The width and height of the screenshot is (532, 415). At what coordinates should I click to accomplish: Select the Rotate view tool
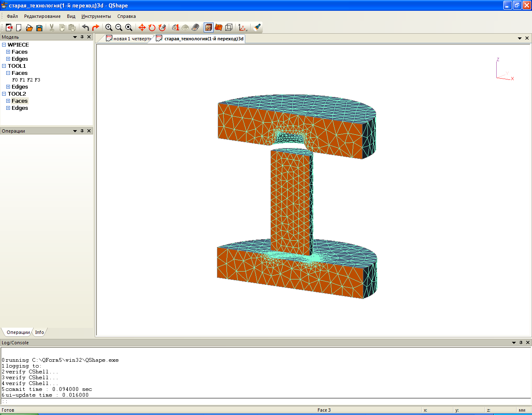(x=152, y=27)
